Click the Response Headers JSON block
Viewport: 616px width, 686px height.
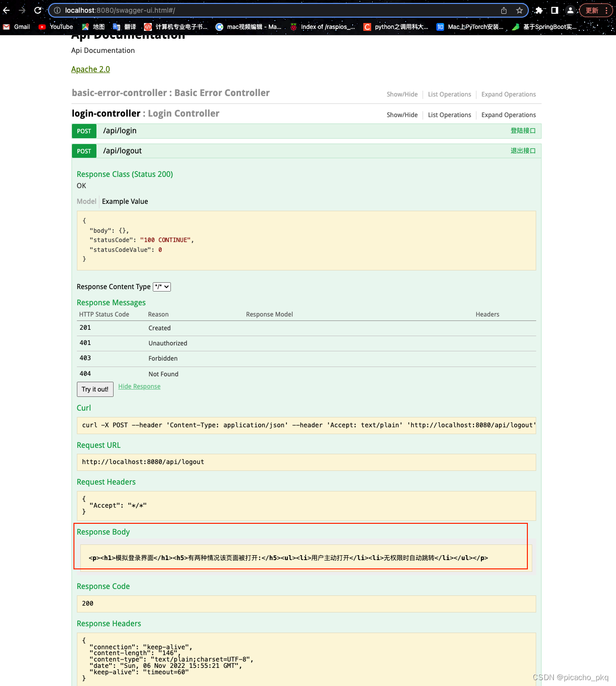(307, 660)
